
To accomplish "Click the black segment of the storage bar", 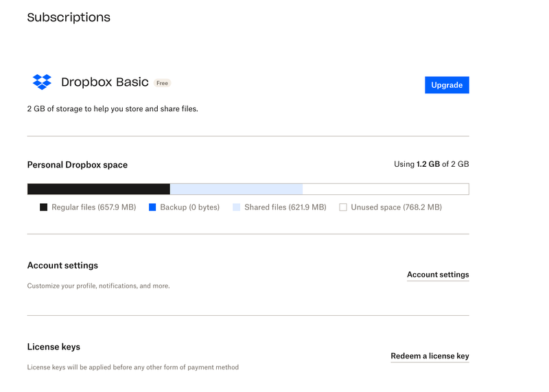I will [x=98, y=189].
